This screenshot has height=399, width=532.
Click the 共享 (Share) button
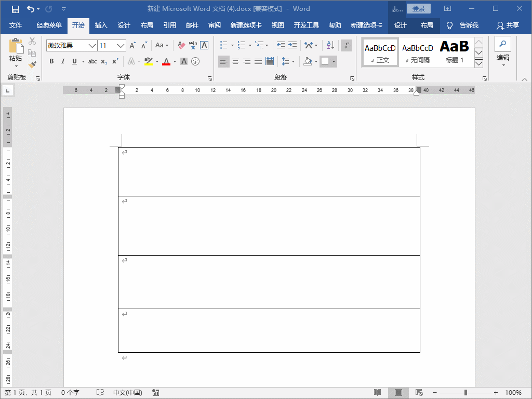(x=508, y=25)
